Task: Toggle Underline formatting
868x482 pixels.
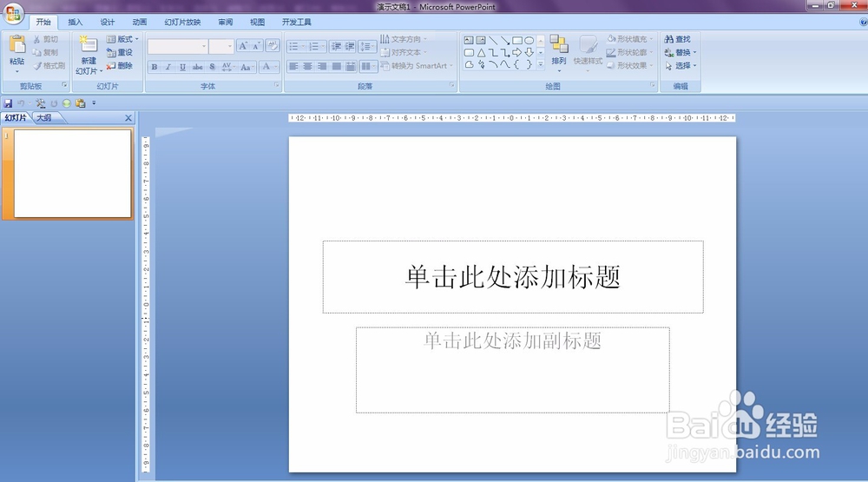Action: click(x=182, y=67)
